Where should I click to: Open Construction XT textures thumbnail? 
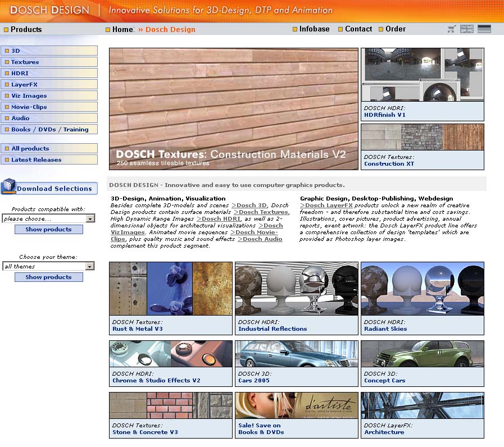(423, 137)
